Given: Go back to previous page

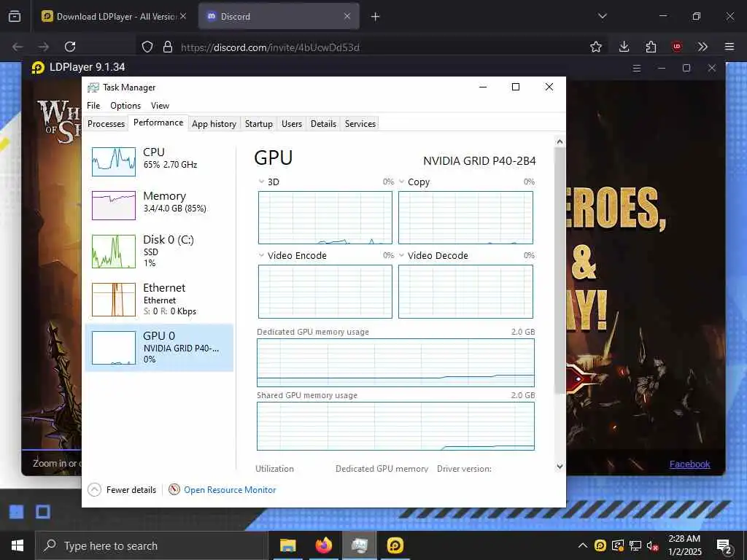Looking at the screenshot, I should click(18, 47).
